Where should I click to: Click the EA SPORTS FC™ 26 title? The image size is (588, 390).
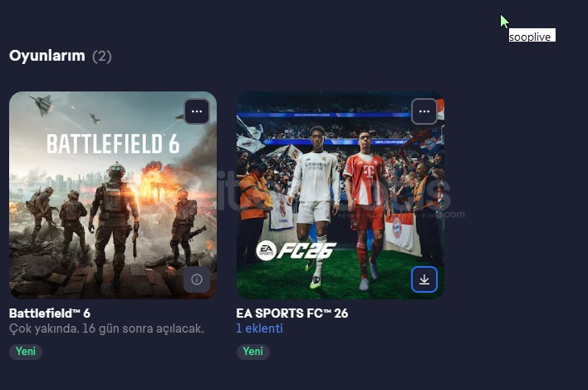coord(292,313)
